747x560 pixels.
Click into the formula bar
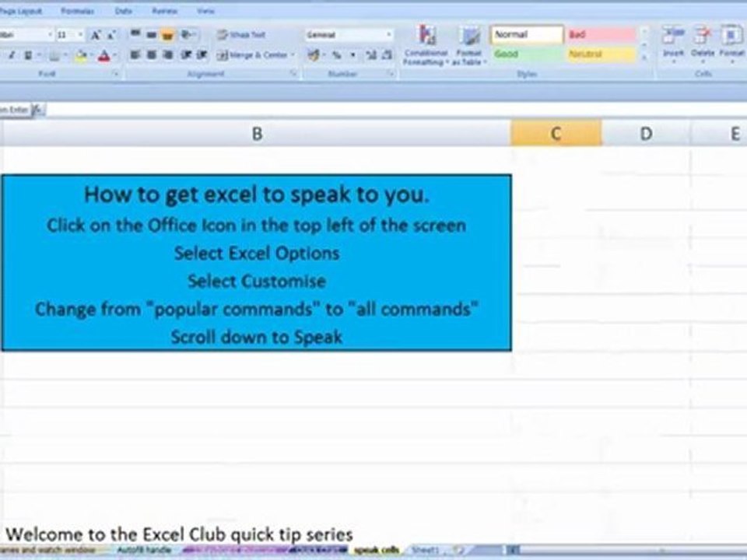click(395, 110)
